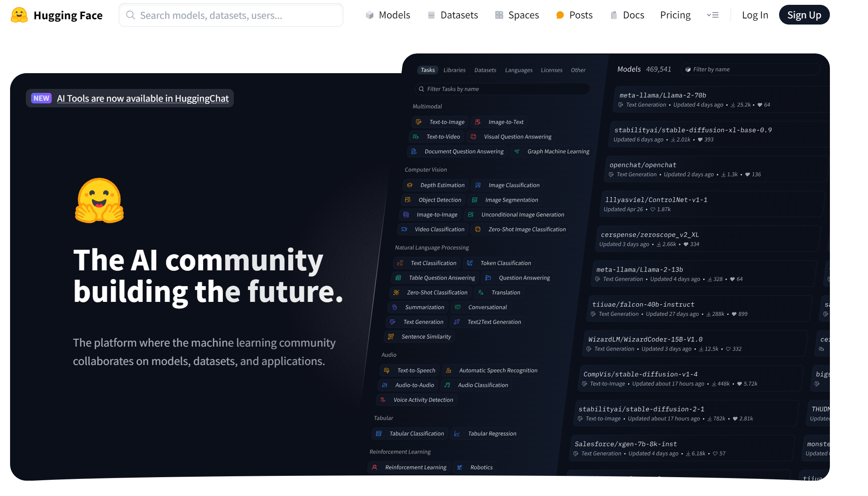Toggle the Licenses filter view
The width and height of the screenshot is (868, 496).
point(551,70)
